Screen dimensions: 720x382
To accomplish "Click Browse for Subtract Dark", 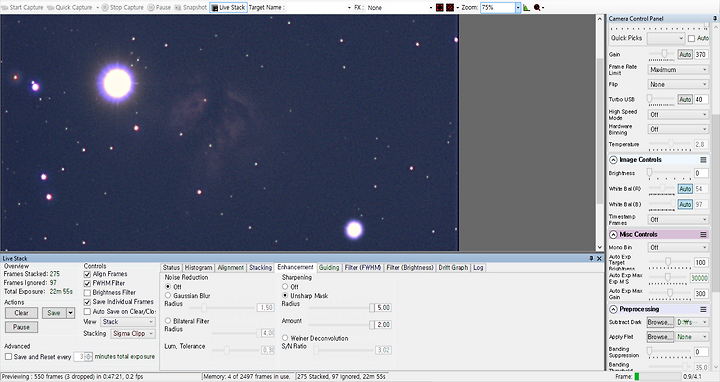I will (x=660, y=322).
